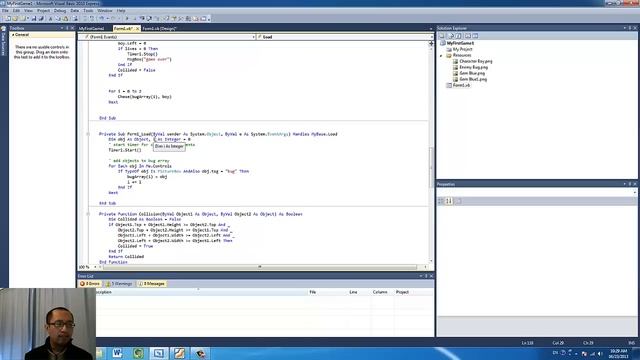Click the Find toolbar icon
The image size is (640, 360).
coord(75,18)
